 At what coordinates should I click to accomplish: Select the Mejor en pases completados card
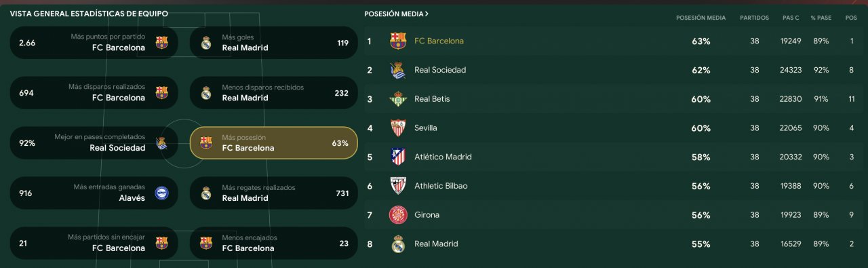(x=94, y=143)
